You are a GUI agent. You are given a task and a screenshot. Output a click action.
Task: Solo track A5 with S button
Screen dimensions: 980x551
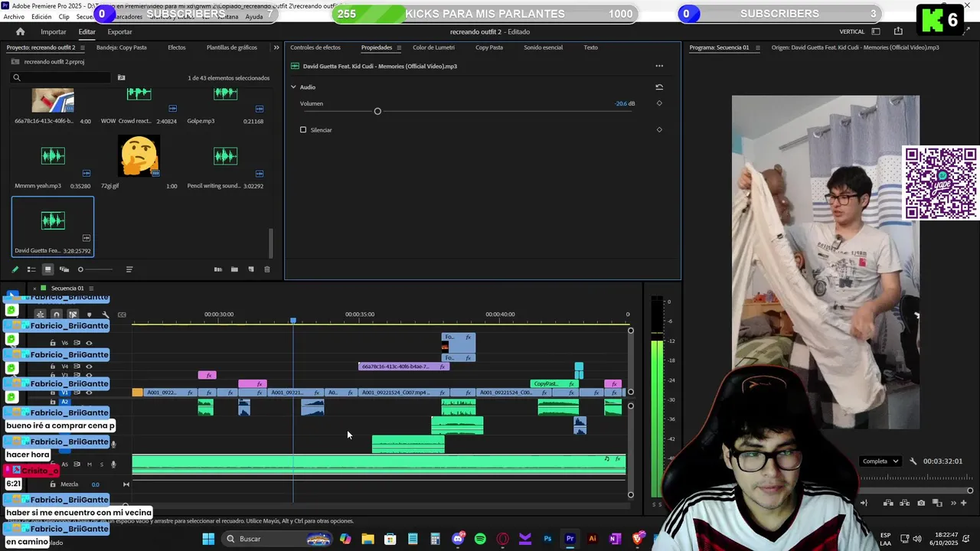pyautogui.click(x=101, y=464)
